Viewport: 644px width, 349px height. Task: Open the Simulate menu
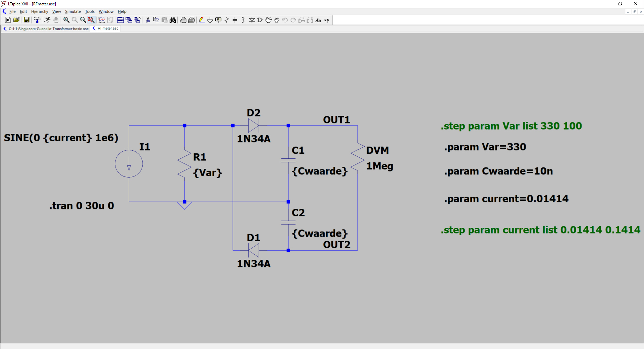coord(72,11)
